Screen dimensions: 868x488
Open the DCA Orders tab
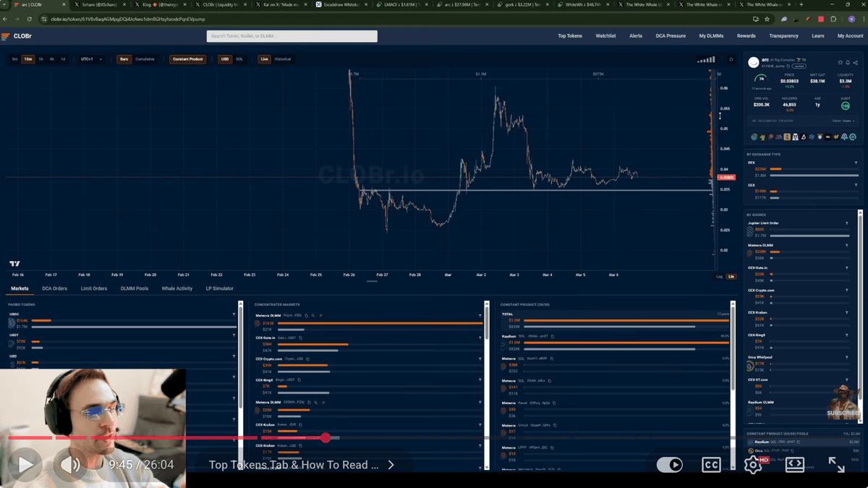tap(54, 288)
